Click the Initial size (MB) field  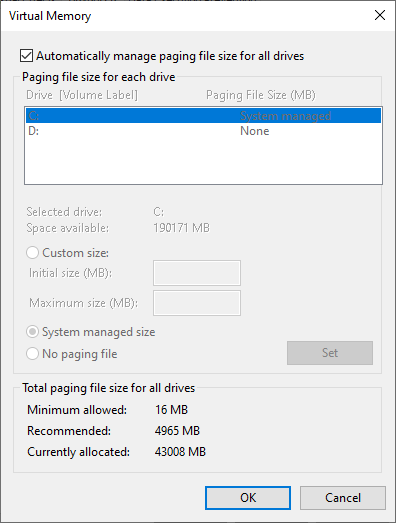(x=197, y=273)
